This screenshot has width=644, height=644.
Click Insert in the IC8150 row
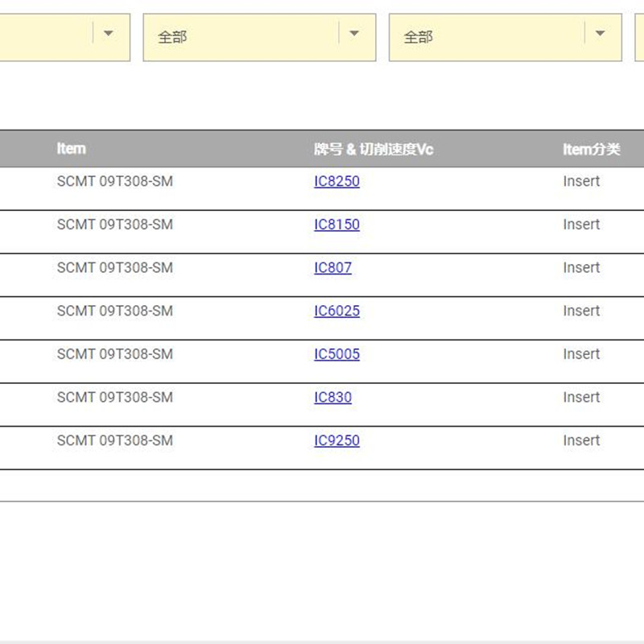(581, 225)
